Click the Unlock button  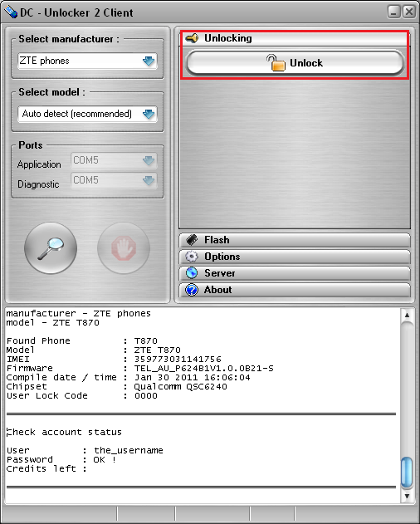pos(295,63)
